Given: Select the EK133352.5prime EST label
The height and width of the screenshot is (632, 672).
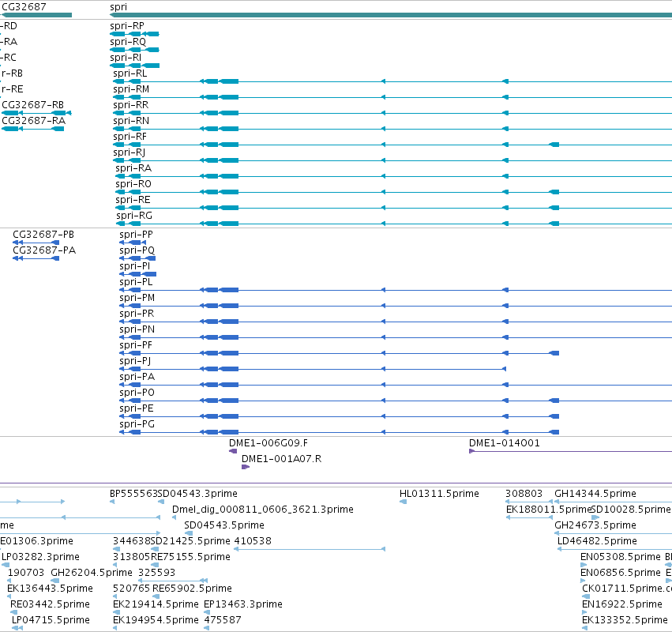Looking at the screenshot, I should pyautogui.click(x=625, y=620).
